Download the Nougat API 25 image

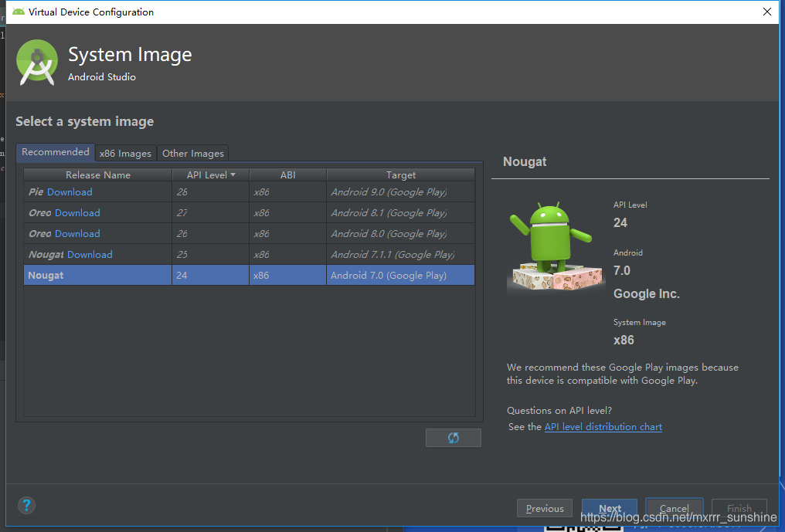point(90,255)
